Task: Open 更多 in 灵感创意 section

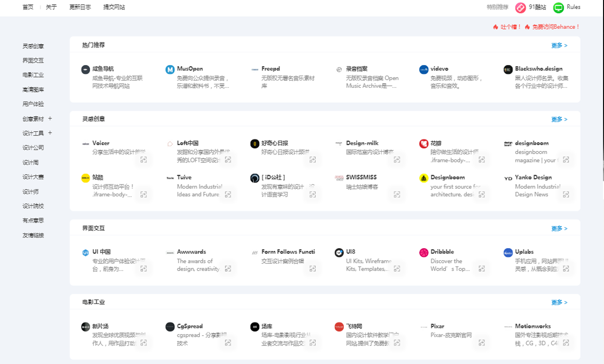Action: pyautogui.click(x=559, y=119)
